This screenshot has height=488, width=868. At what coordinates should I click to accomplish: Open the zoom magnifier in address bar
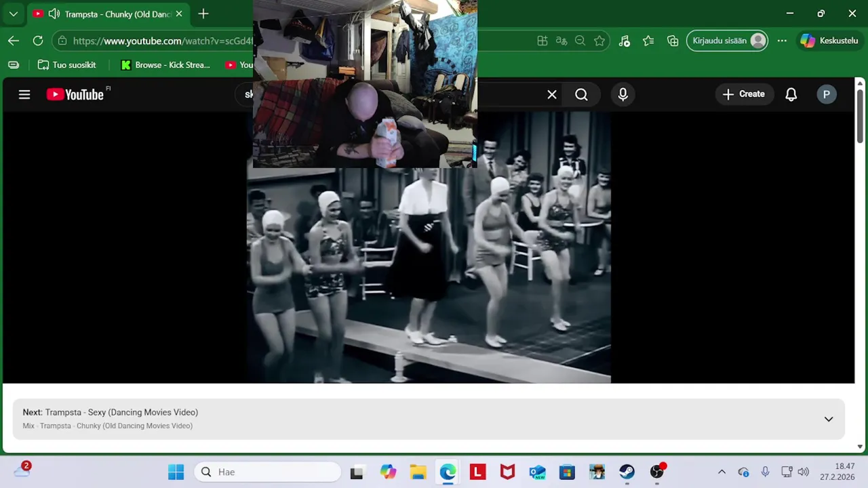coord(580,41)
